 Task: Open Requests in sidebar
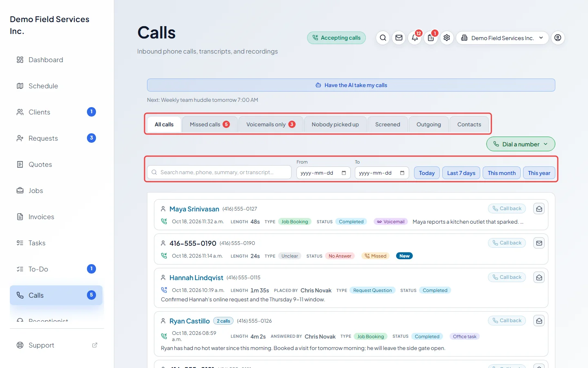click(56, 138)
